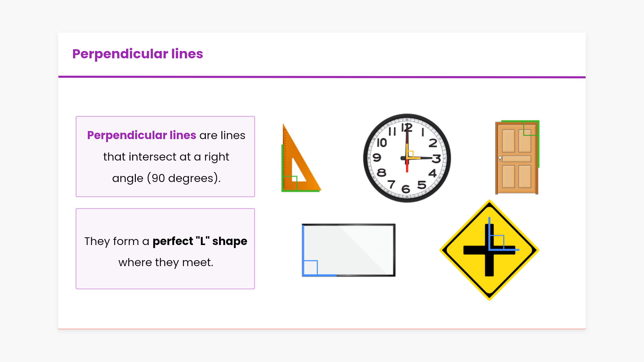Click the door knob on the door
This screenshot has height=362, width=644.
(x=500, y=158)
